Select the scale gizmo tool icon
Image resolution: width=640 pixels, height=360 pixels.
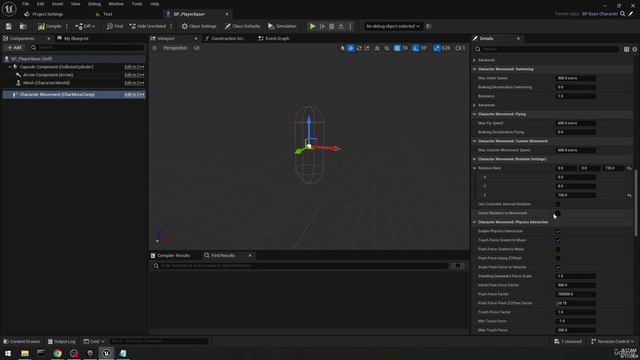pos(367,48)
